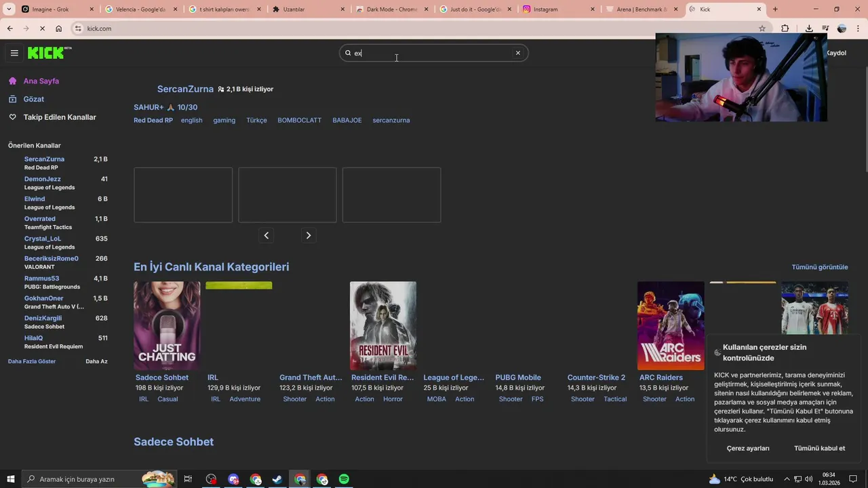Stop page loading button
868x488 pixels.
(x=42, y=28)
